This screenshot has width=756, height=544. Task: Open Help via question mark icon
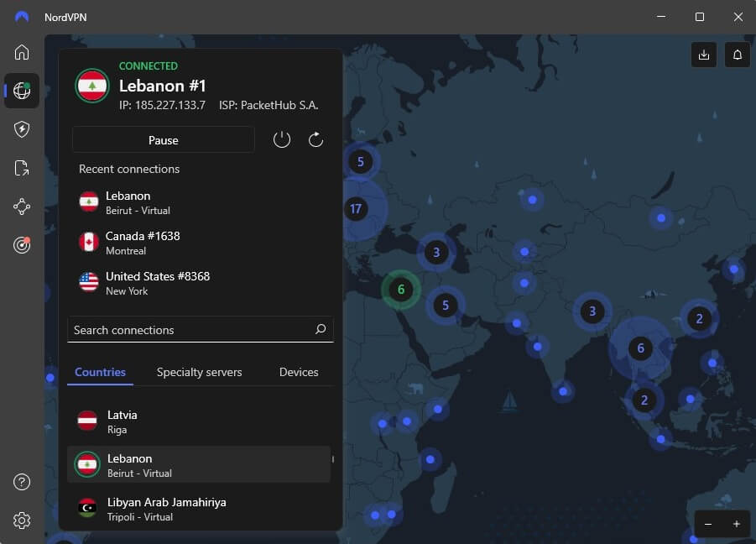pos(22,481)
